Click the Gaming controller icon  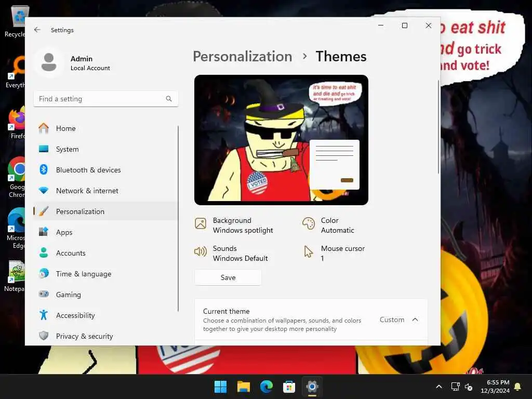[x=44, y=294]
